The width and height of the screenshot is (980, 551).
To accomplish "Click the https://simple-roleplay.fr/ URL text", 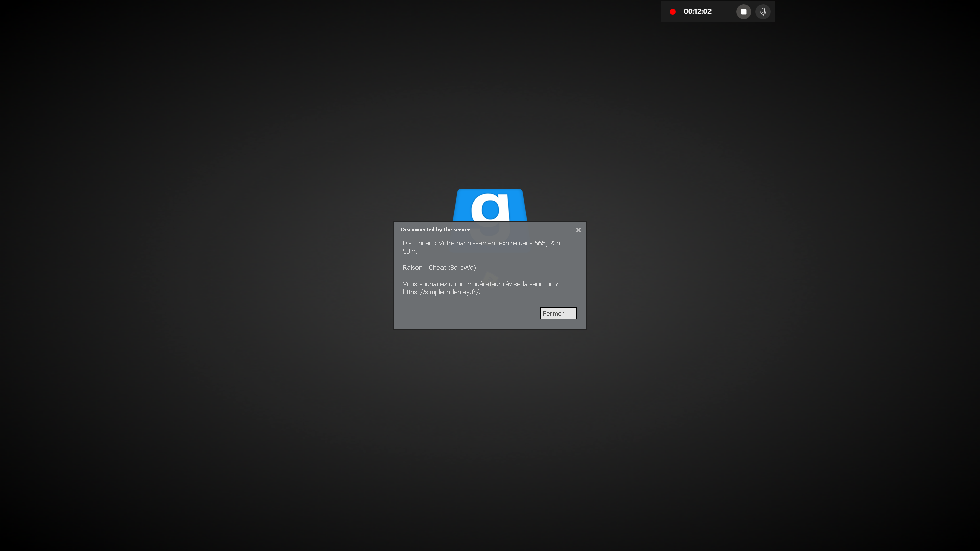I will (x=441, y=292).
